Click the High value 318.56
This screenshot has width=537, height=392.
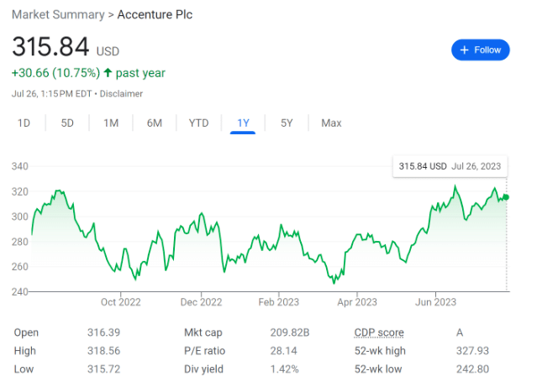(x=103, y=351)
